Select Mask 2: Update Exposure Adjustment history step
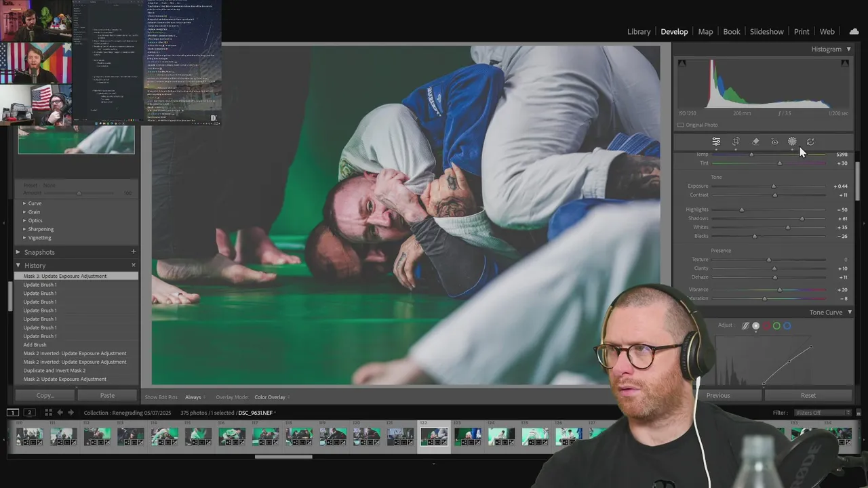Screen dimensions: 868x488 pyautogui.click(x=76, y=380)
